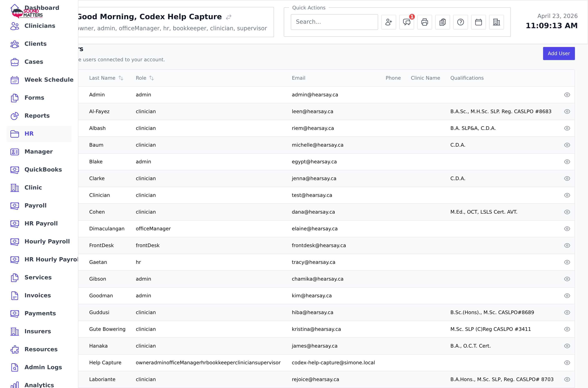Click the Invoices document icon
Image resolution: width=588 pixels, height=388 pixels.
click(x=14, y=295)
